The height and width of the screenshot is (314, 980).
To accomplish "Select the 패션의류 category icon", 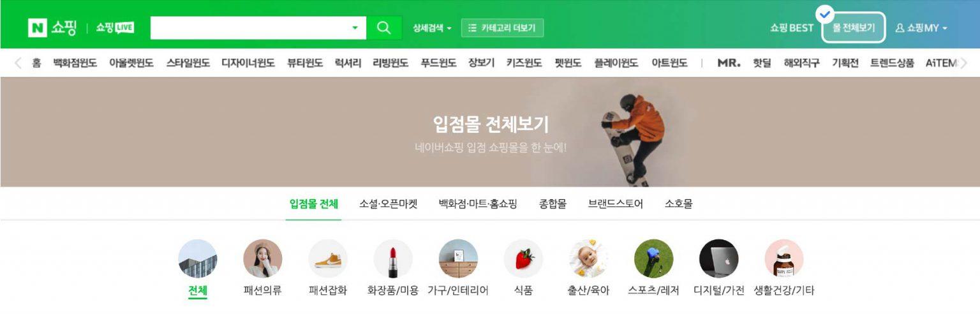I will [263, 258].
